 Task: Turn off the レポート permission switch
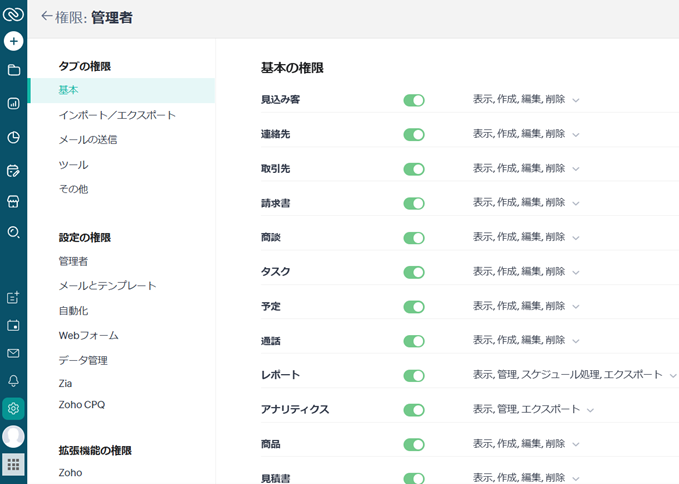414,376
